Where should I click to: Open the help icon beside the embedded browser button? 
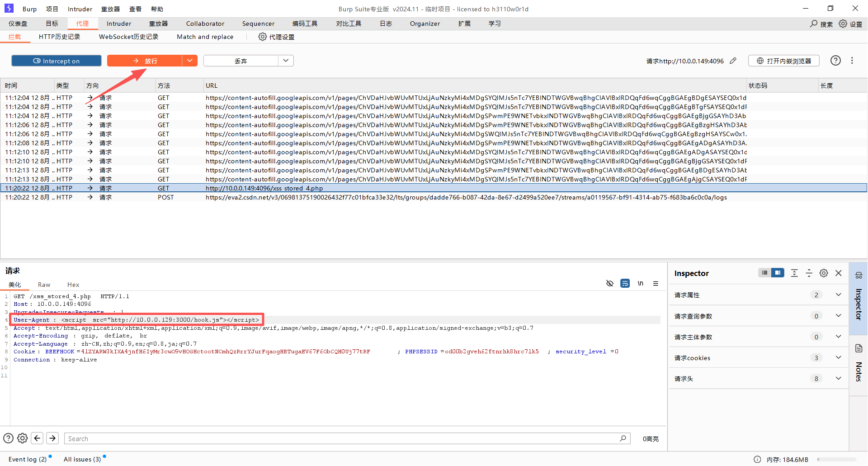coord(835,61)
